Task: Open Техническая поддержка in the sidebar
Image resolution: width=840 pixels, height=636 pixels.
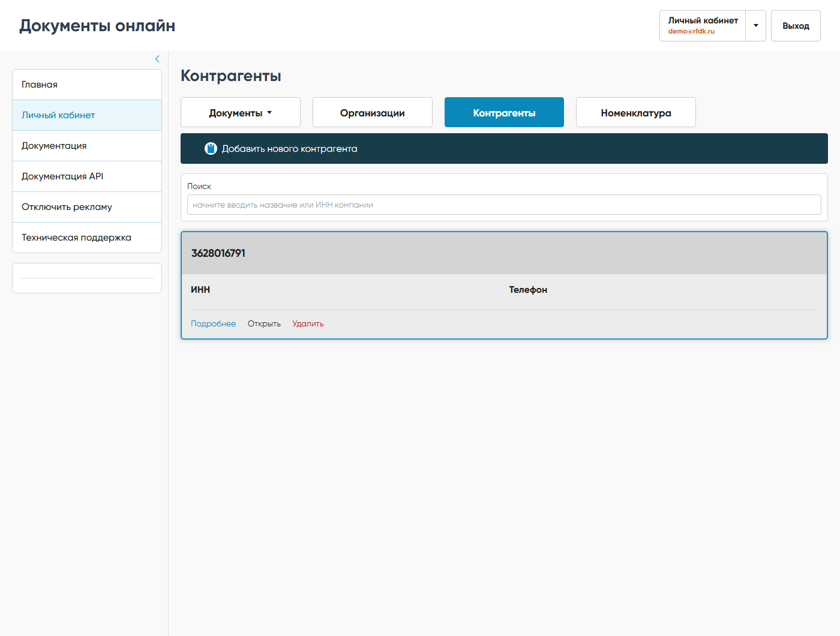Action: [x=87, y=238]
